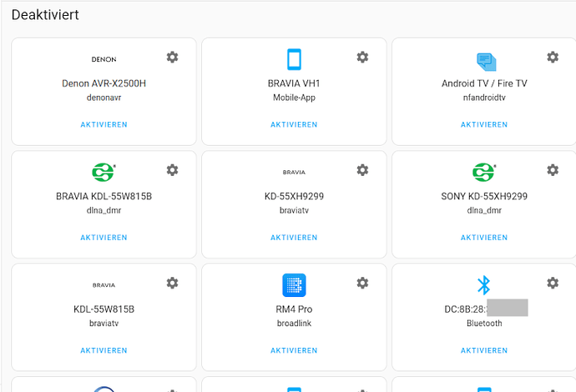Open settings gear for RM4 Pro
Image resolution: width=576 pixels, height=392 pixels.
point(362,283)
